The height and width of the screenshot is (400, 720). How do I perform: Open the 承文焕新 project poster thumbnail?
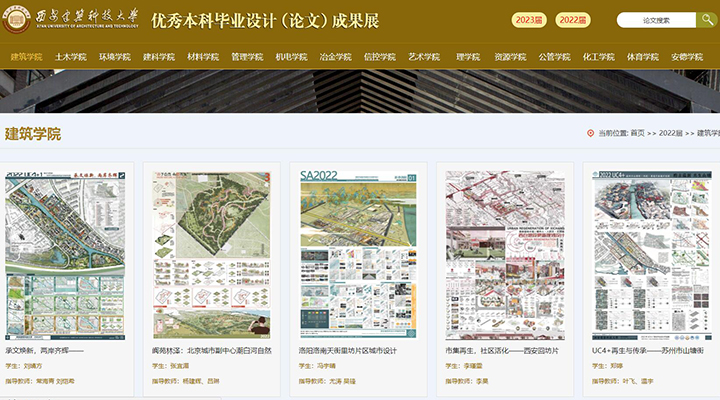coord(65,255)
